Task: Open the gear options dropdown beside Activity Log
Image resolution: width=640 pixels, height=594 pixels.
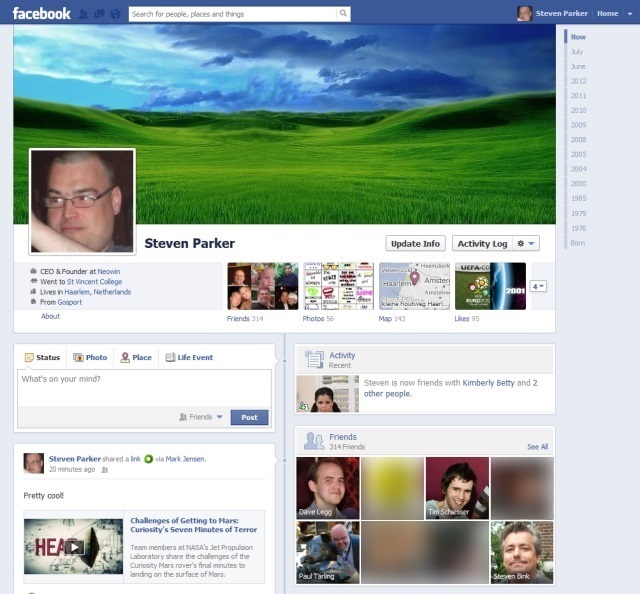Action: pyautogui.click(x=526, y=243)
